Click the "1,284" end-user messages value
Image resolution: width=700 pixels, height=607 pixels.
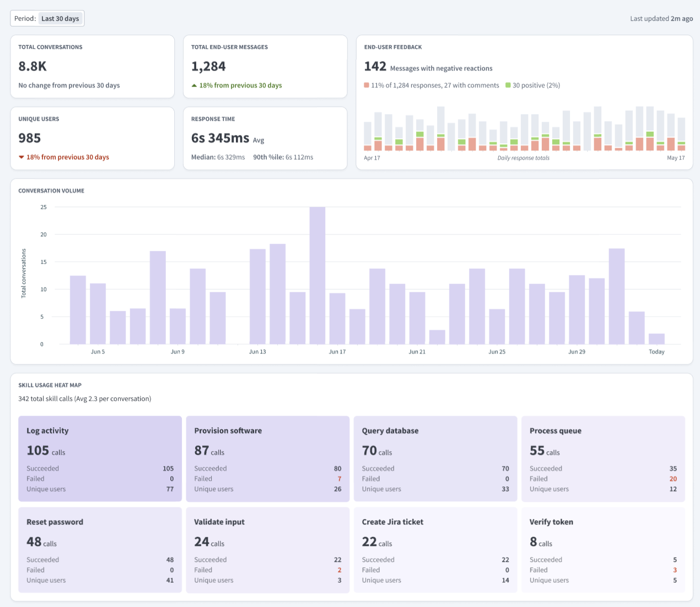tap(208, 67)
